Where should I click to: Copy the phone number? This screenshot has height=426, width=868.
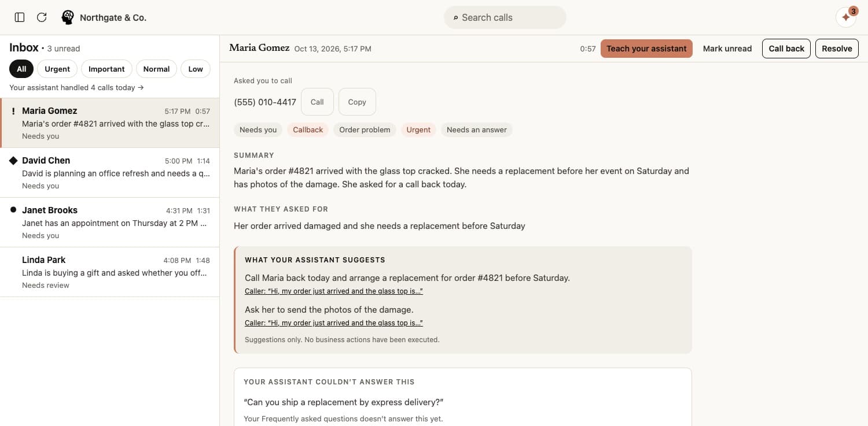357,102
